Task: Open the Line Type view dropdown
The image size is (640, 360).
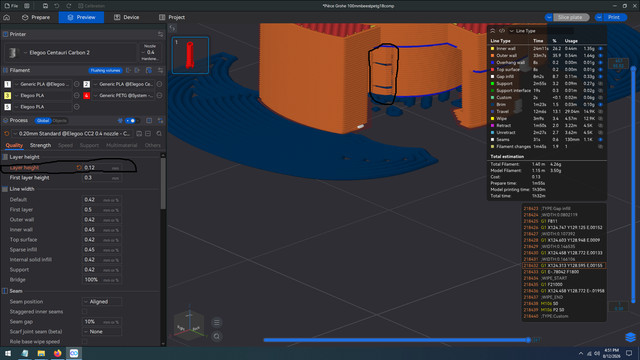Action: click(x=541, y=31)
